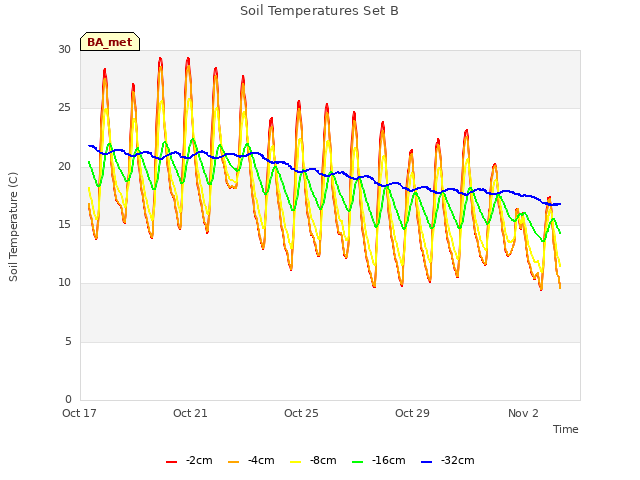Click the Soil Temperature (C) axis title
This screenshot has width=640, height=480.
coord(13,227)
